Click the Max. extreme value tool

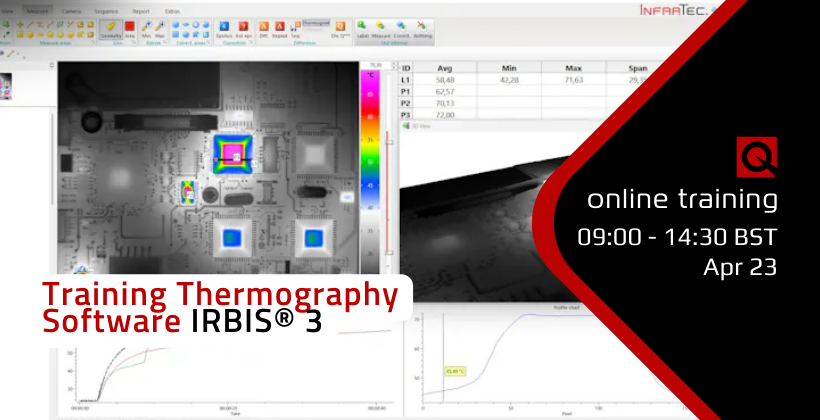[x=160, y=29]
